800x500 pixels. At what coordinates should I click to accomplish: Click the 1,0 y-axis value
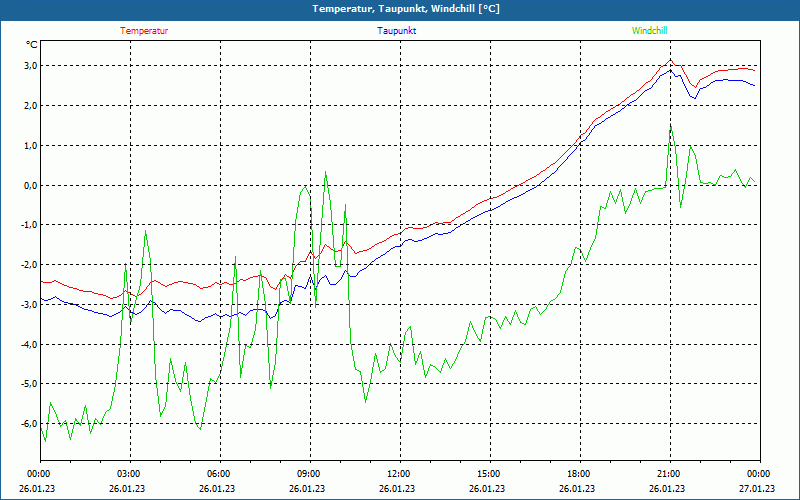tap(31, 145)
